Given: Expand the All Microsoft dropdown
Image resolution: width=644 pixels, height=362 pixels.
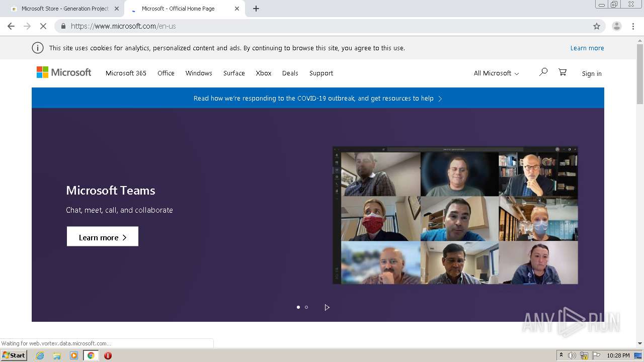Looking at the screenshot, I should click(496, 73).
